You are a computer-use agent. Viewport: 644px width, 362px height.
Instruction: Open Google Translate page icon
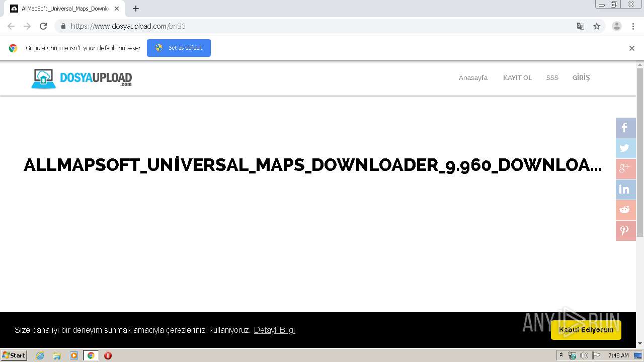(581, 26)
